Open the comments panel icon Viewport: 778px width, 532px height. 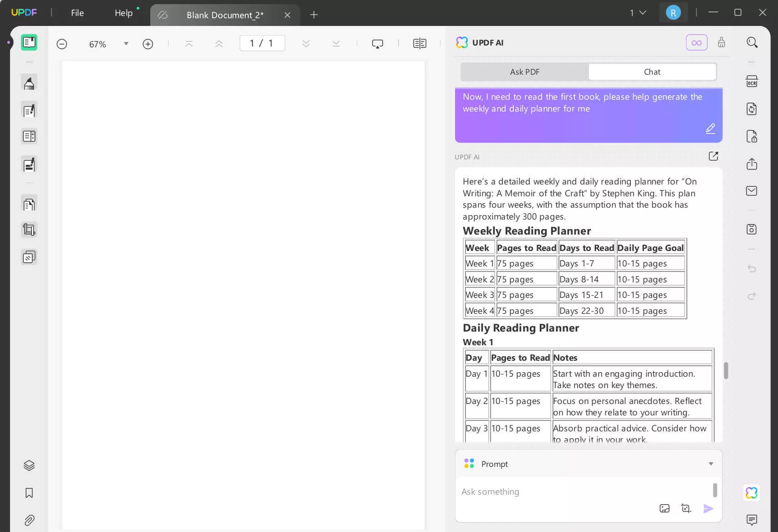(752, 520)
